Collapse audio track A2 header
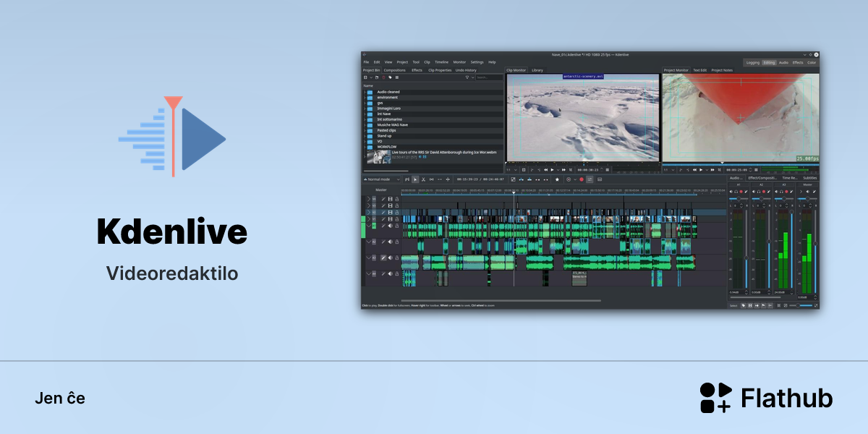Image resolution: width=868 pixels, height=434 pixels. (369, 242)
